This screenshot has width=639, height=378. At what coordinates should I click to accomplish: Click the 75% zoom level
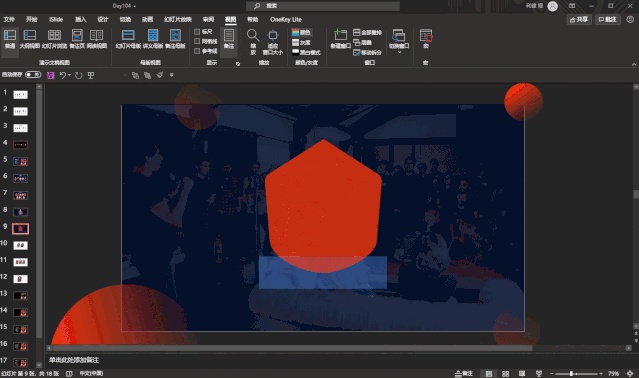coord(613,374)
